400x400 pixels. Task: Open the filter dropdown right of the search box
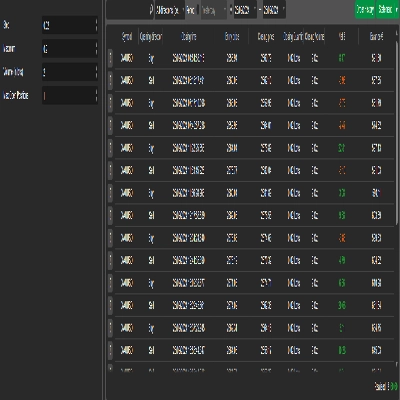[170, 10]
